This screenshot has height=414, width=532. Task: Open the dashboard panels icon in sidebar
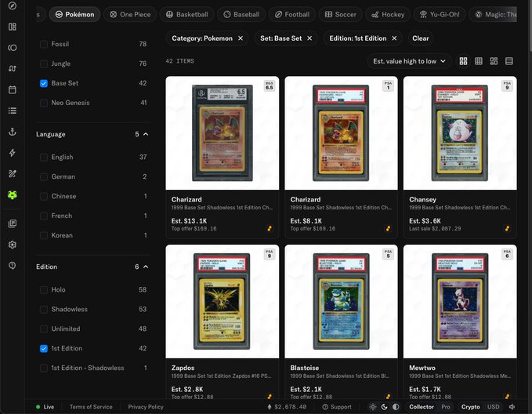13,27
